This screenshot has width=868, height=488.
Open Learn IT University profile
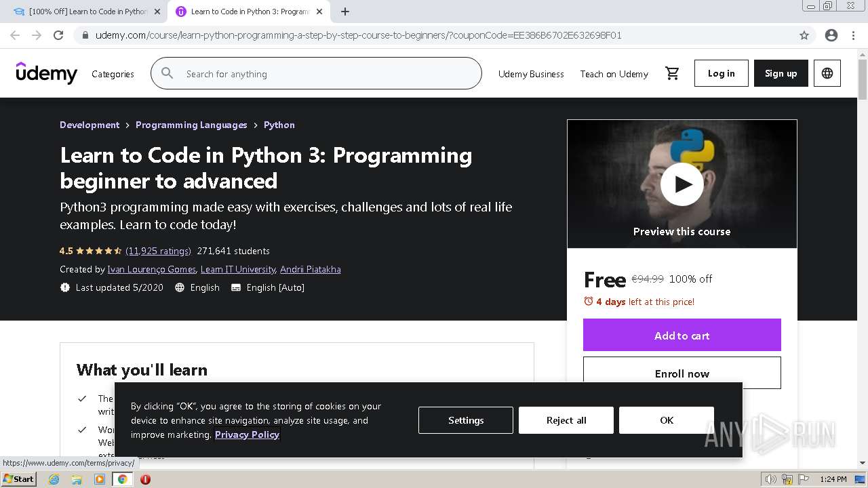click(x=238, y=269)
